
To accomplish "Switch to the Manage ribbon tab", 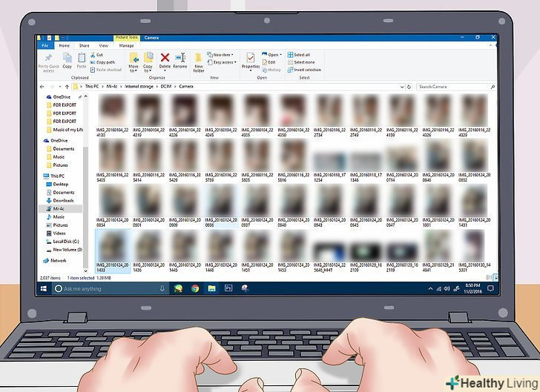I will pos(126,45).
